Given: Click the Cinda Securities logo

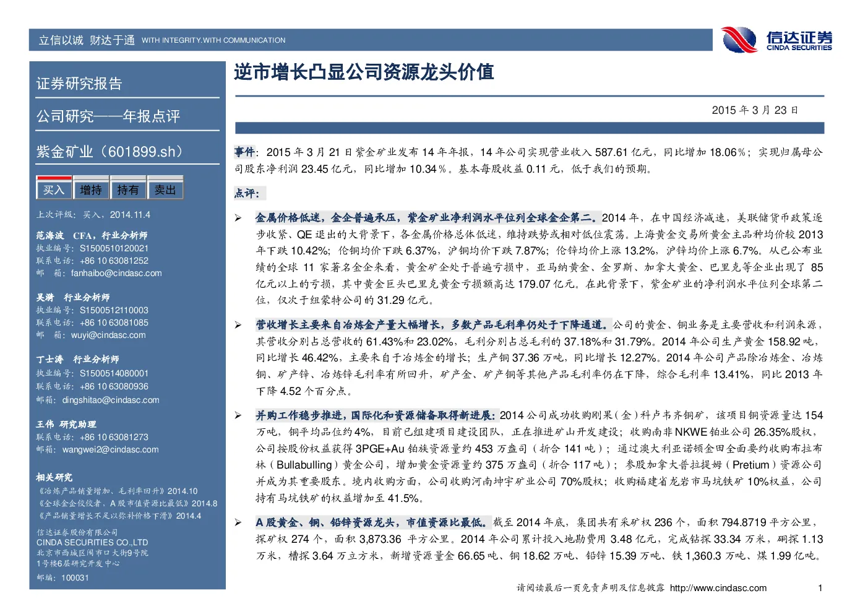Looking at the screenshot, I should (776, 40).
